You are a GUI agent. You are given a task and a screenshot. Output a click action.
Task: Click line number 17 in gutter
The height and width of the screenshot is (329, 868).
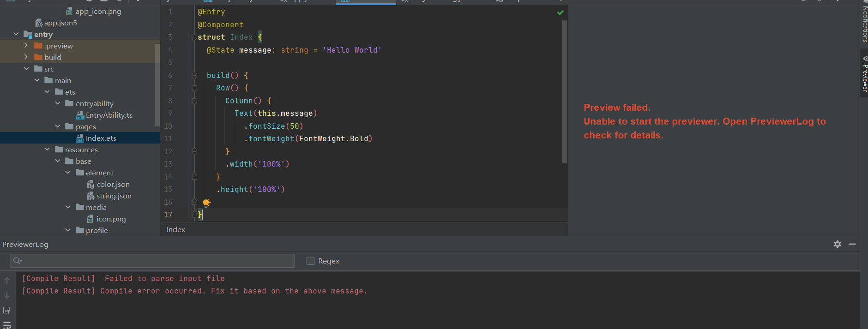pos(168,215)
